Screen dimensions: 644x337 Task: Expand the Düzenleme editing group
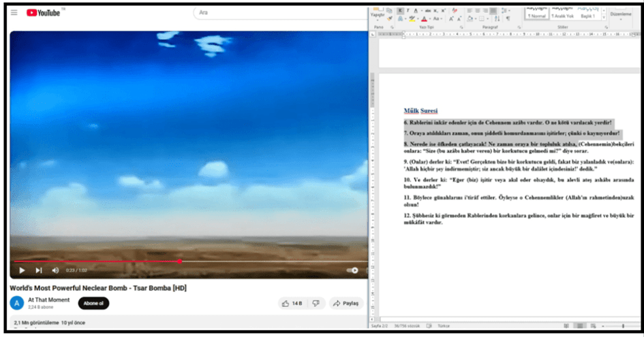pyautogui.click(x=620, y=14)
